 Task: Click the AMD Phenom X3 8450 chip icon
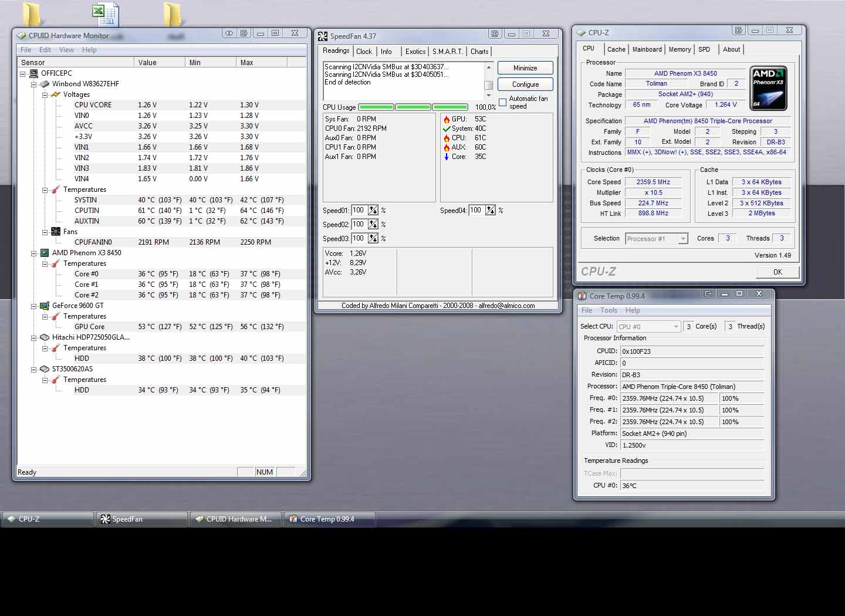click(44, 253)
